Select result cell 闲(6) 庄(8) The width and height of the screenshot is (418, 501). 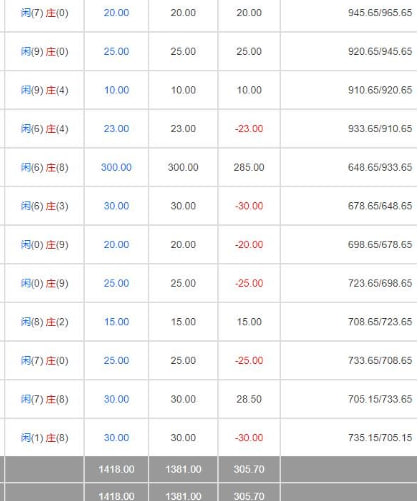pyautogui.click(x=44, y=167)
